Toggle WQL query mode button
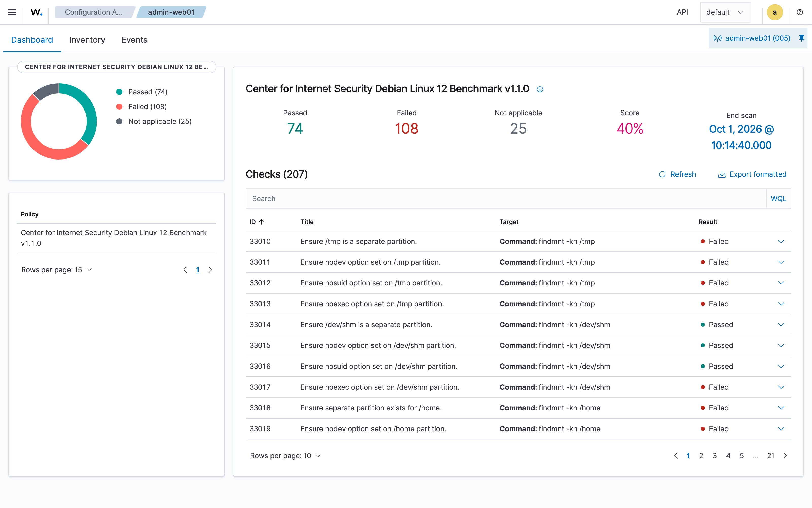 779,199
